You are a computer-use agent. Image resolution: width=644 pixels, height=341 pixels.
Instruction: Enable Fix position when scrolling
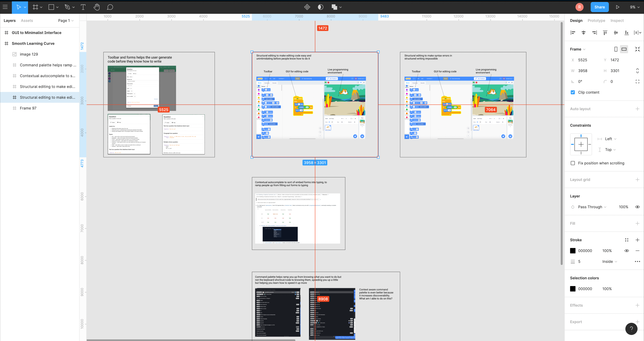(573, 163)
